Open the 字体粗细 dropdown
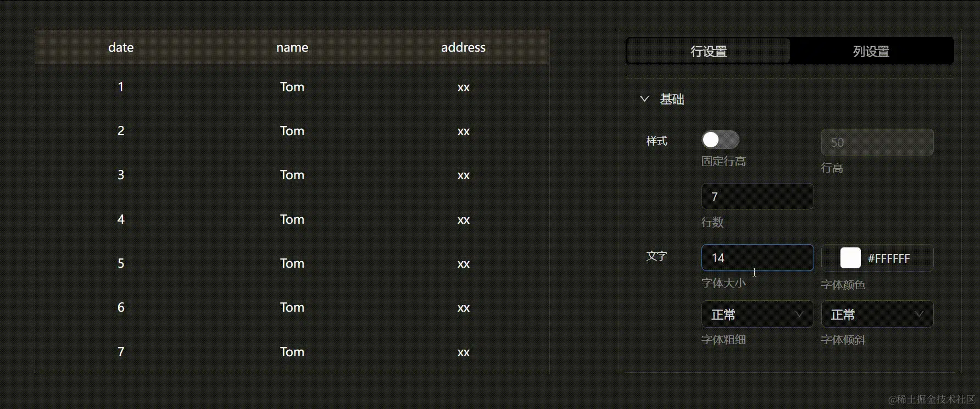The width and height of the screenshot is (980, 409). coord(757,314)
